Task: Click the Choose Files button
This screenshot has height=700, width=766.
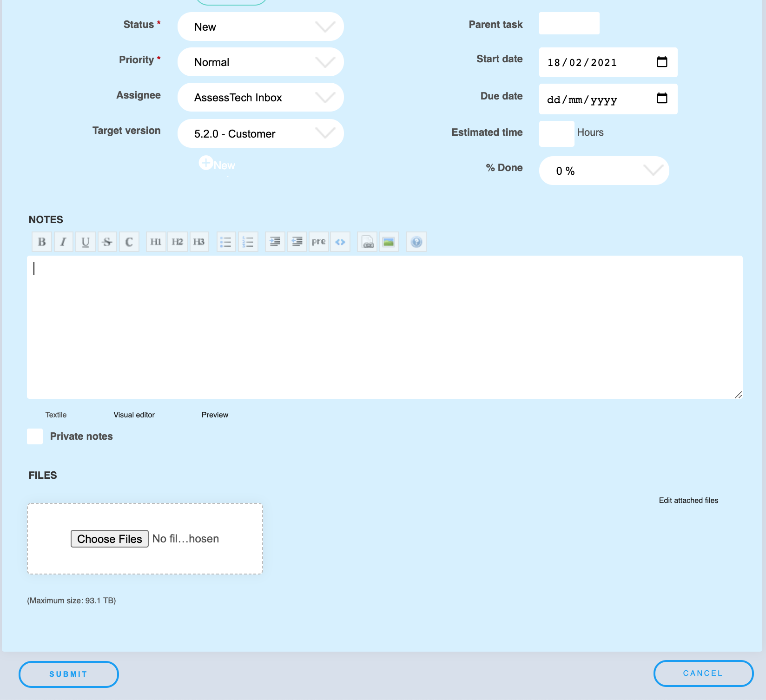Action: (x=110, y=539)
